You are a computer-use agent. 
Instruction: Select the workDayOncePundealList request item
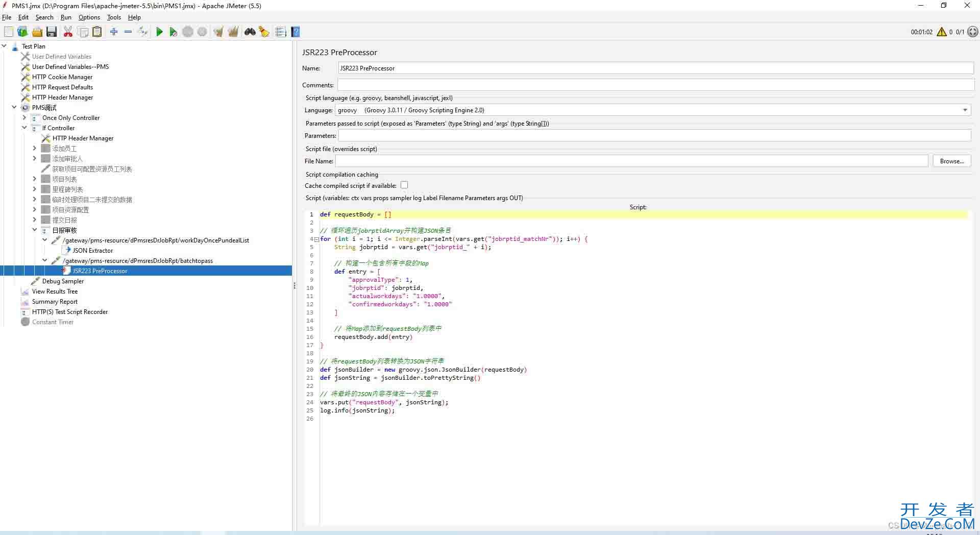(156, 240)
